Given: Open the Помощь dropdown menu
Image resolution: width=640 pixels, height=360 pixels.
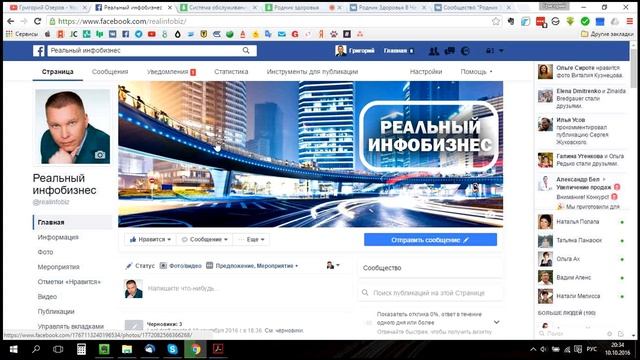Looking at the screenshot, I should click(477, 71).
